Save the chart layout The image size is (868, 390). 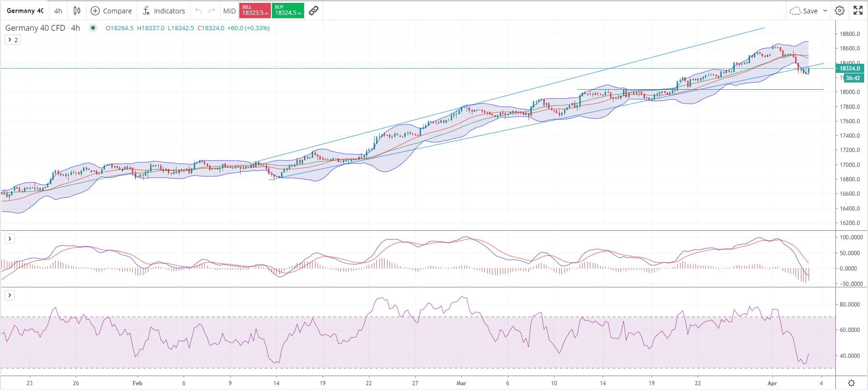click(x=804, y=11)
